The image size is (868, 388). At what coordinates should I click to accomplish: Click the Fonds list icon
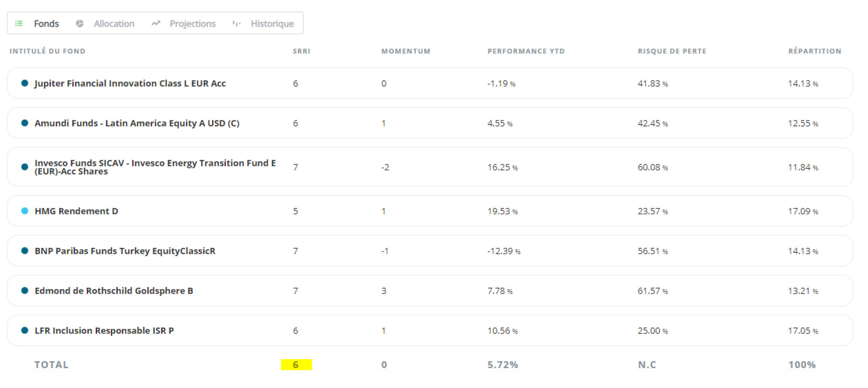pos(19,23)
